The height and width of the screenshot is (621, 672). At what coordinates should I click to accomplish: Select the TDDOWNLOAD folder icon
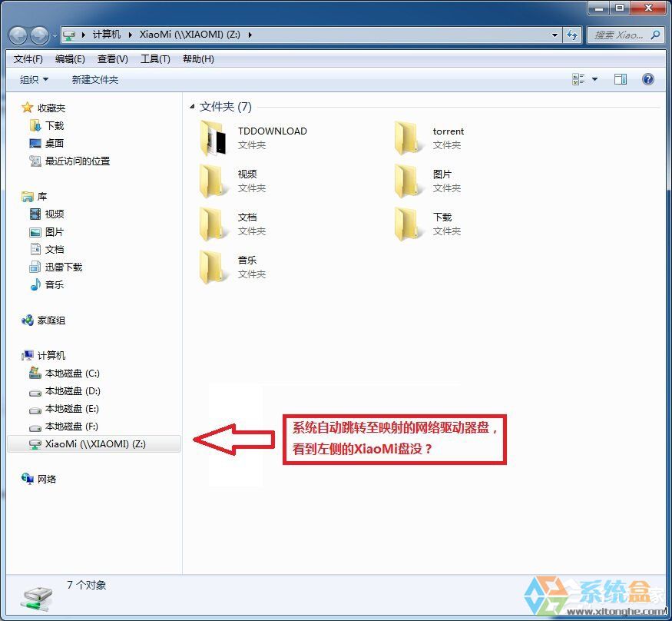point(213,138)
